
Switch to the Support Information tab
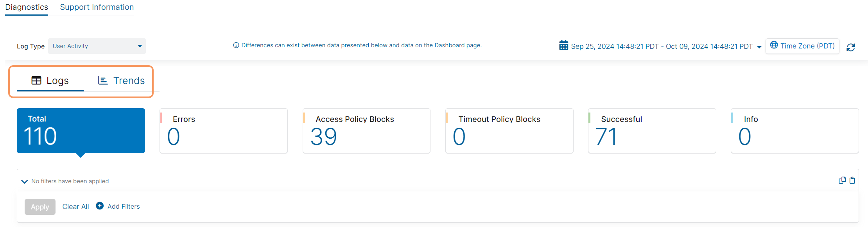(97, 7)
